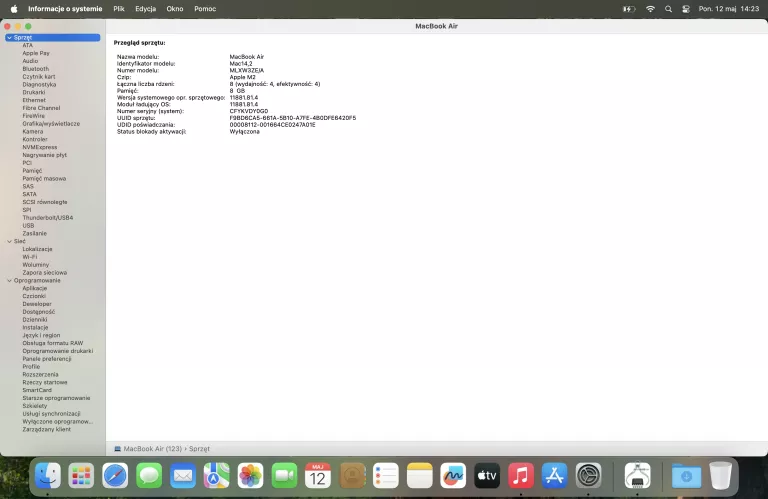Open Mail app in the Dock

[183, 475]
